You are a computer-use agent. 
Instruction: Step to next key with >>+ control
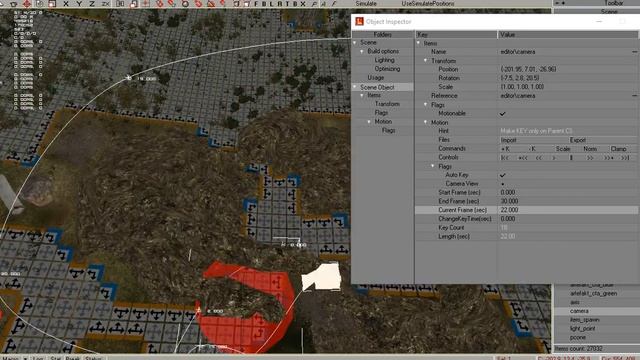(609, 158)
